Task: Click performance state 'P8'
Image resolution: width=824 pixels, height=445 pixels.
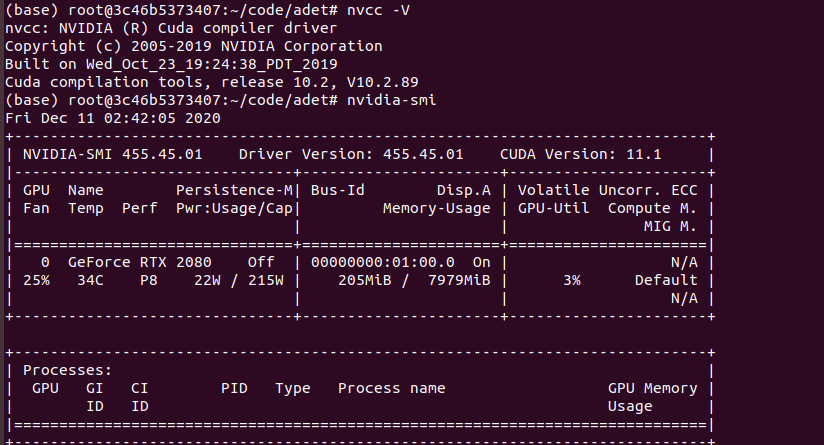Action: tap(148, 281)
